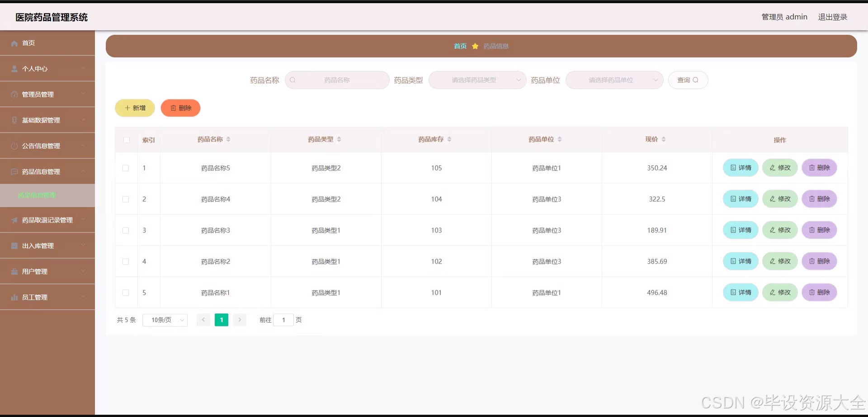Click 管理员 admin in the top bar
868x417 pixels.
pos(784,17)
